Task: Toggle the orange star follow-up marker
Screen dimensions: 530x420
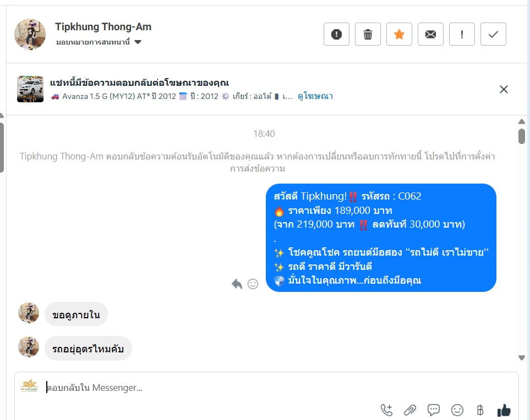Action: (399, 34)
